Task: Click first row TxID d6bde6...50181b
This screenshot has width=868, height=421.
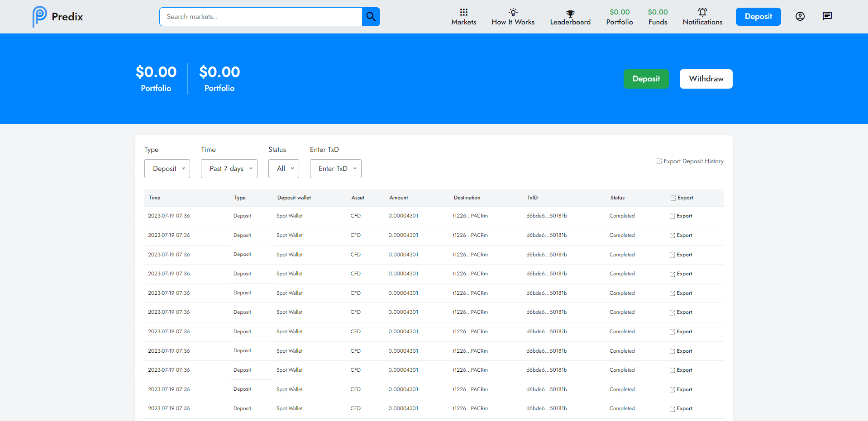Action: point(547,216)
